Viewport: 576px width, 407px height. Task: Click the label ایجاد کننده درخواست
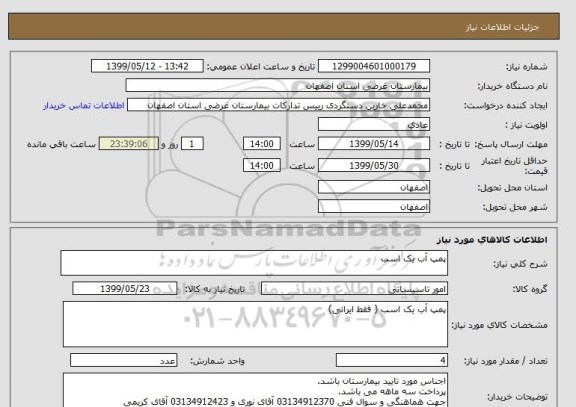(506, 106)
